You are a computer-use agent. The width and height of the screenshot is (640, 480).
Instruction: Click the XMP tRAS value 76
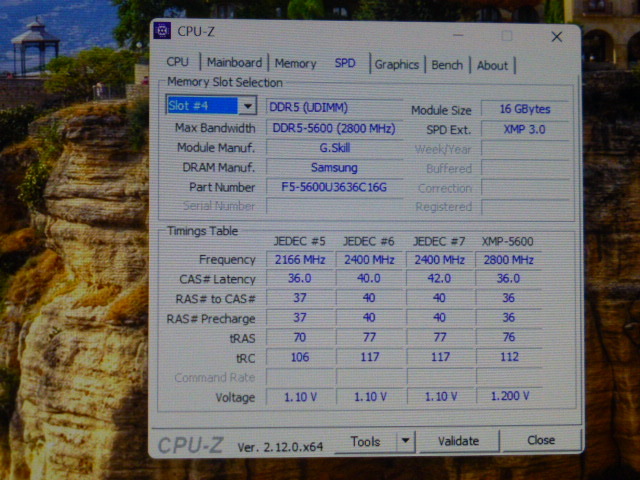click(x=509, y=337)
